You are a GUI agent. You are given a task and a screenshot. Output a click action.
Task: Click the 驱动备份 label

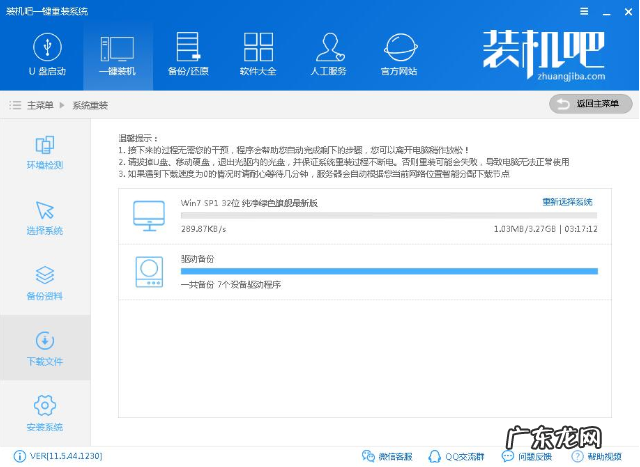click(x=198, y=259)
